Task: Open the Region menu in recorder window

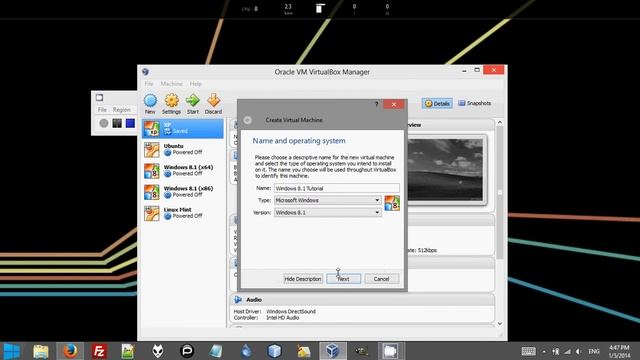Action: 122,110
